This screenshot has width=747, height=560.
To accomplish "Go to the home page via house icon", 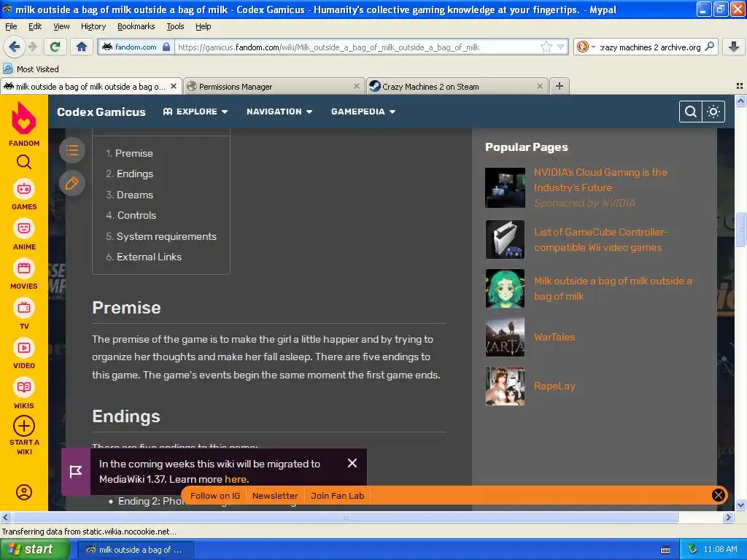I will pos(82,47).
